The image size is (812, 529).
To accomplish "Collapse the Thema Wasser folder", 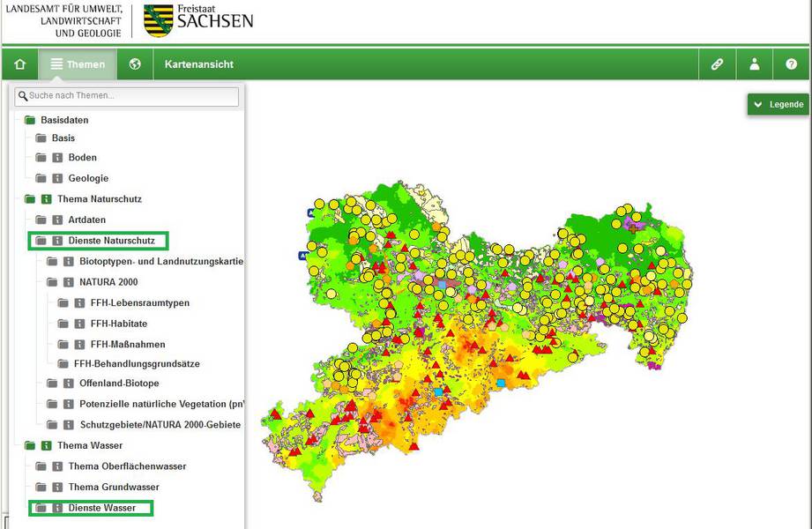I will 30,445.
